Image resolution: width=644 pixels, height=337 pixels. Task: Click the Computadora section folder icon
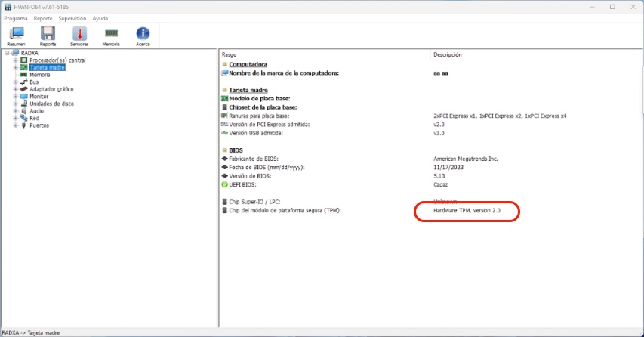coord(225,64)
